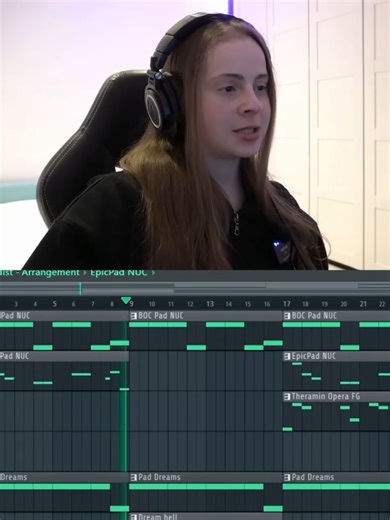
Task: Click the green playhead marker triangle
Action: point(126,300)
